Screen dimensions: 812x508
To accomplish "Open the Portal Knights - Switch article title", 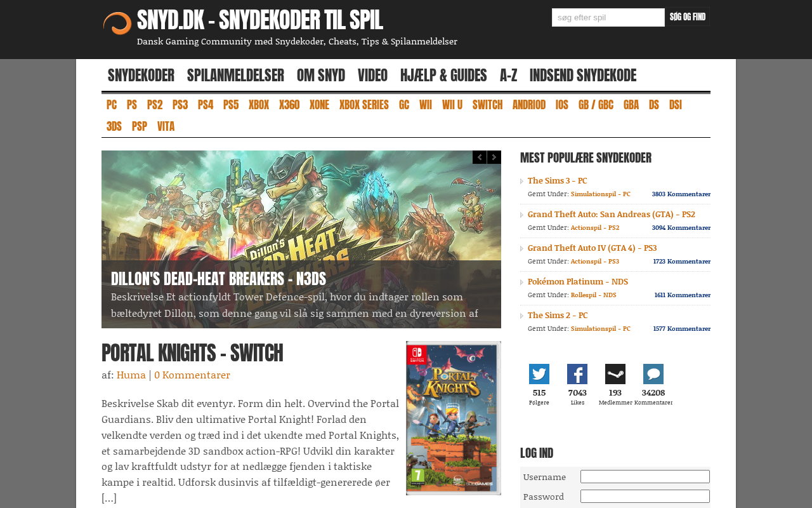I will coord(192,353).
